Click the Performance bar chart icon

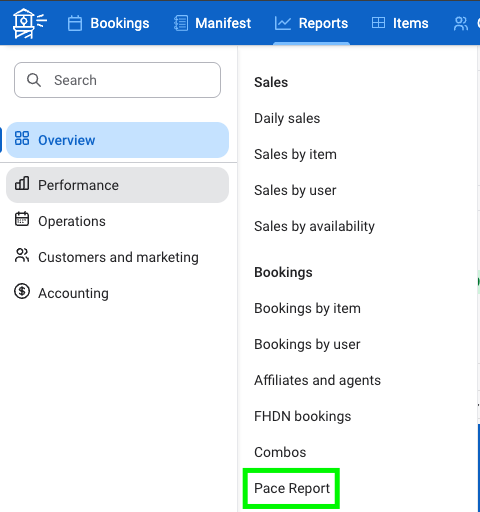coord(22,183)
